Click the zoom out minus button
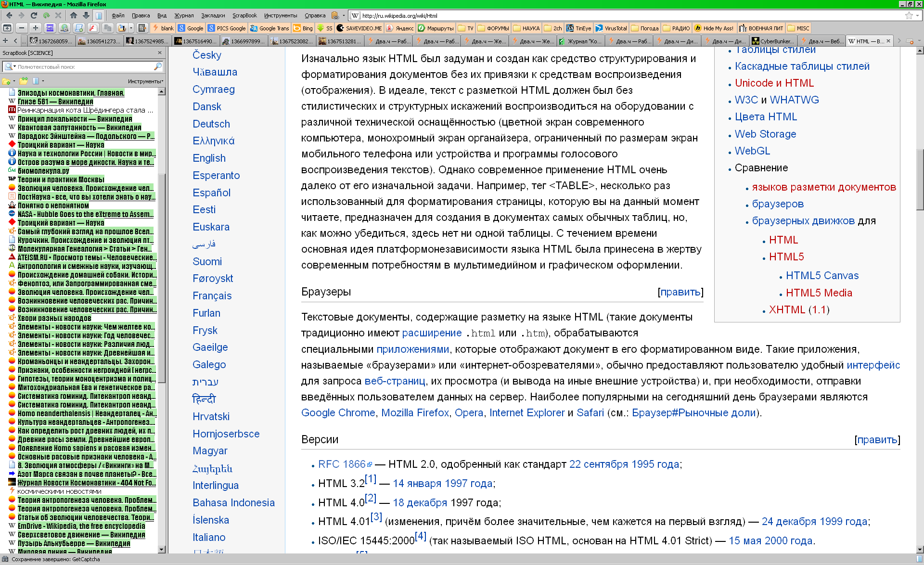Viewport: 924px width, 565px height. pyautogui.click(x=21, y=28)
